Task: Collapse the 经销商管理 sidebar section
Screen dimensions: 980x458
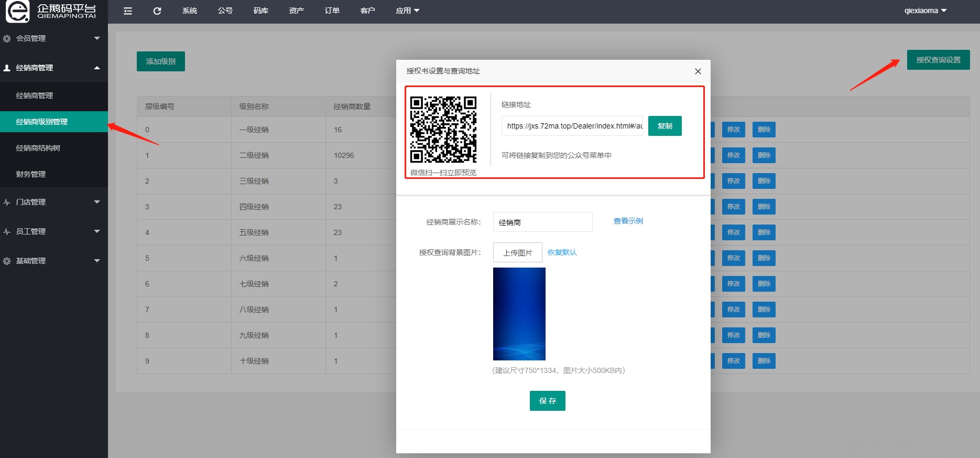Action: click(x=54, y=68)
